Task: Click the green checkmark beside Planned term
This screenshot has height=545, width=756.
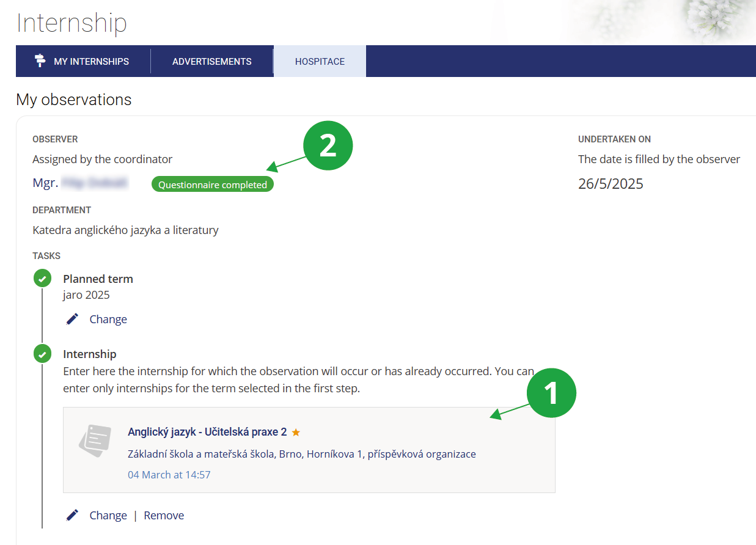Action: pos(42,279)
